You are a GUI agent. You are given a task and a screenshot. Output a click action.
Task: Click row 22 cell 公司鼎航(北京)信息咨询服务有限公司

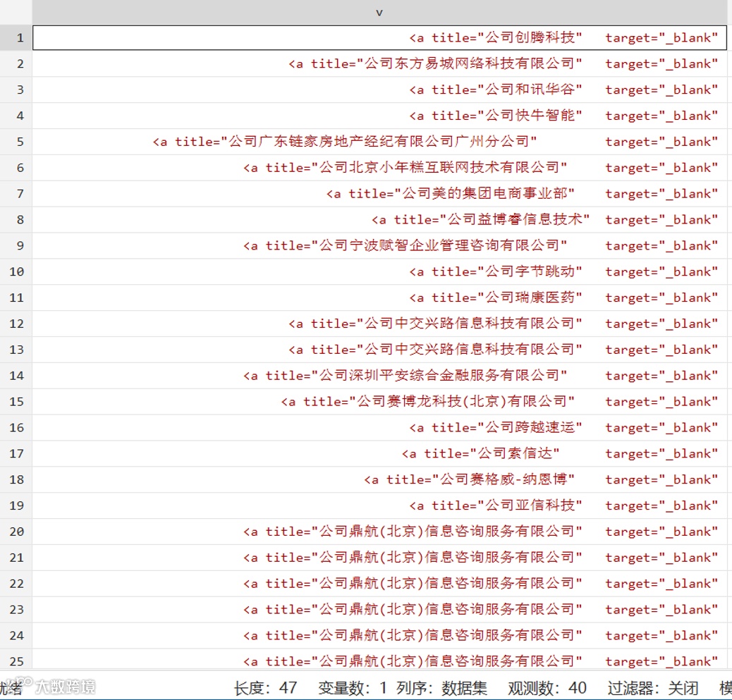coord(379,584)
